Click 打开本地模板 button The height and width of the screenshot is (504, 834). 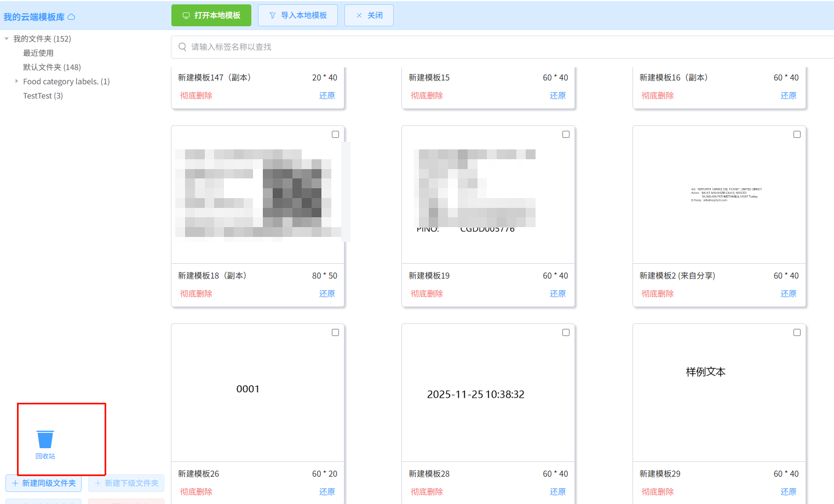click(211, 15)
